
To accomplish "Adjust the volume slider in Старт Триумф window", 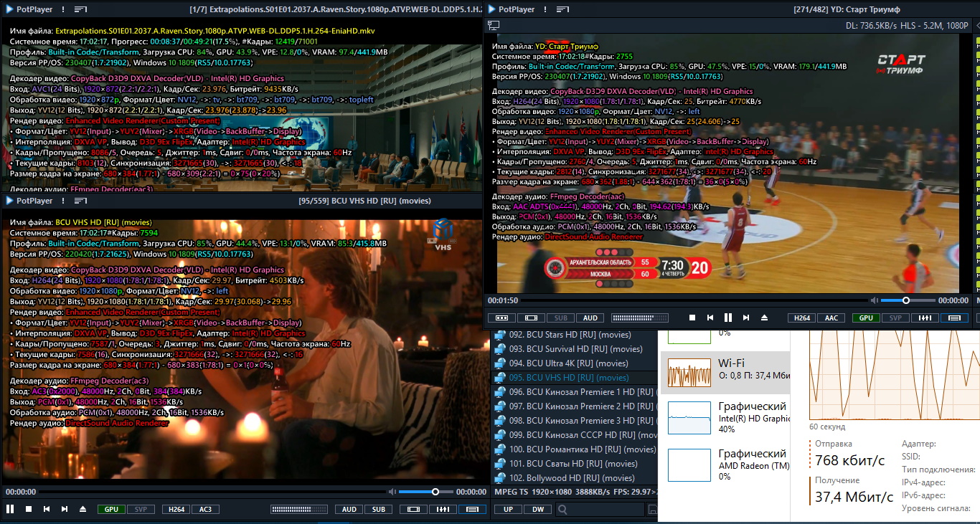I will 907,300.
